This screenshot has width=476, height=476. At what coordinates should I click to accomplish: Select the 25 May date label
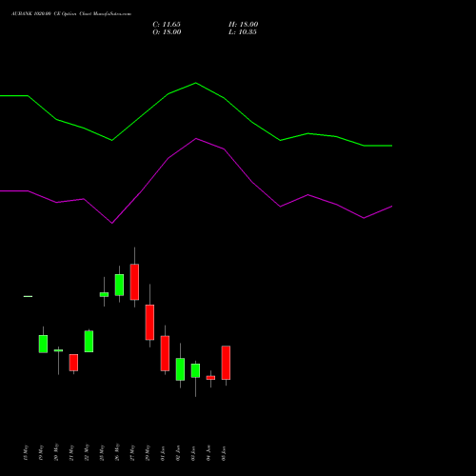click(102, 452)
